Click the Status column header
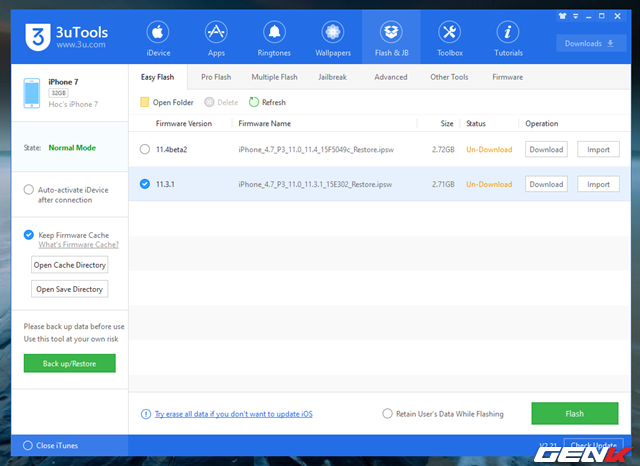Image resolution: width=640 pixels, height=466 pixels. (476, 123)
